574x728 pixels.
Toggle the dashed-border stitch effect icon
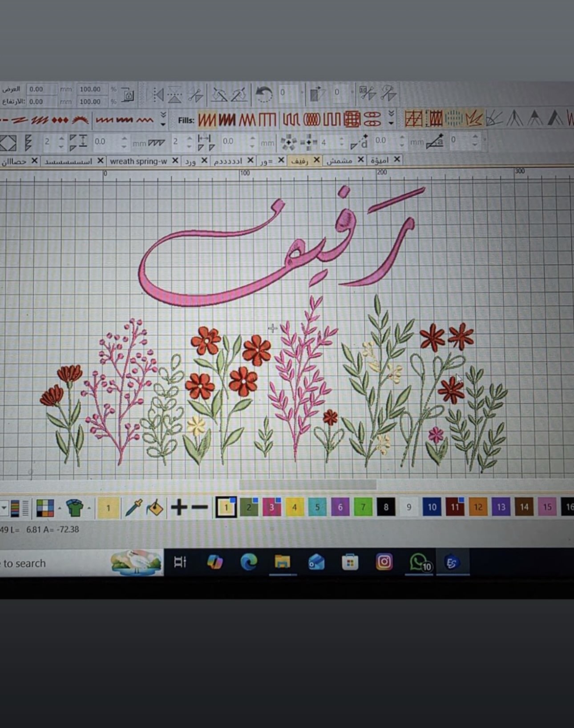pyautogui.click(x=435, y=119)
